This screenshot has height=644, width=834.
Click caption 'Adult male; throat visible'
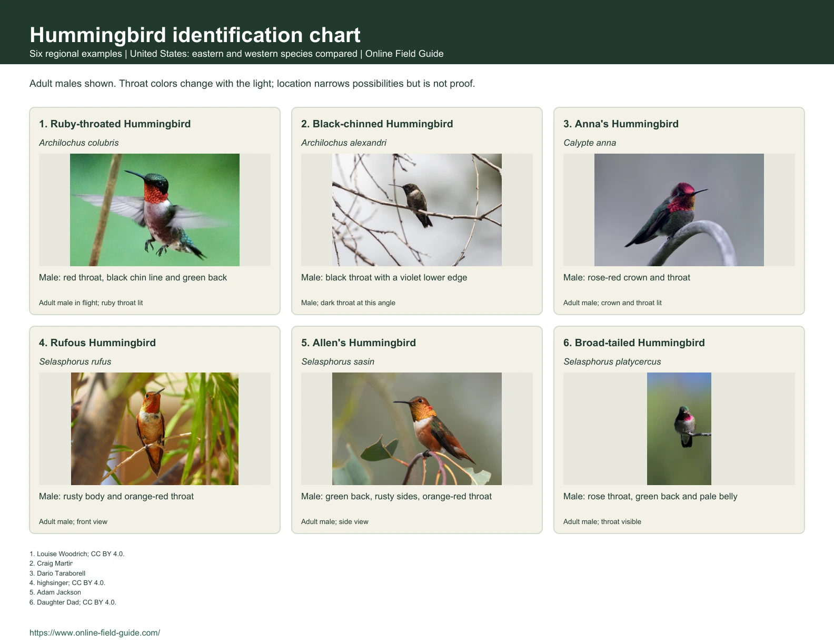click(x=602, y=521)
